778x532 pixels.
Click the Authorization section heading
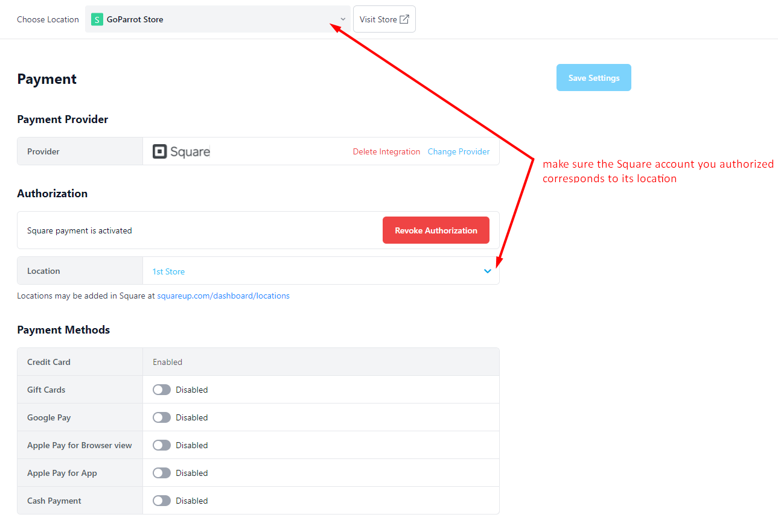point(53,194)
